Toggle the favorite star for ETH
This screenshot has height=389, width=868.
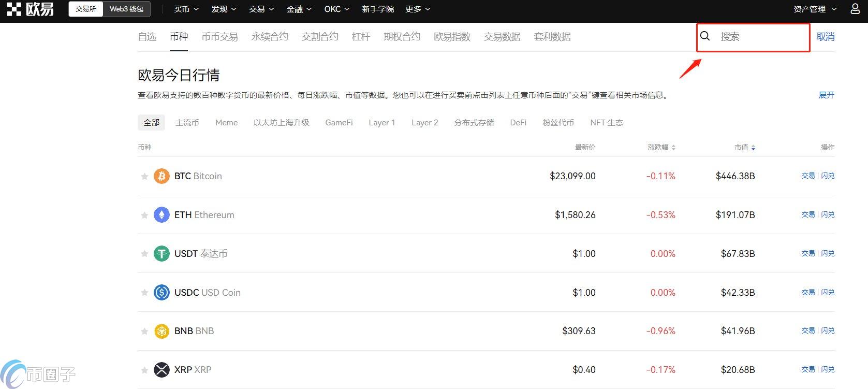tap(144, 215)
